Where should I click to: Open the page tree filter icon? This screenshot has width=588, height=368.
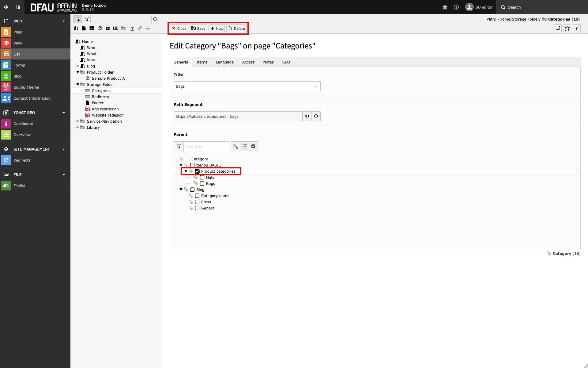click(x=87, y=19)
